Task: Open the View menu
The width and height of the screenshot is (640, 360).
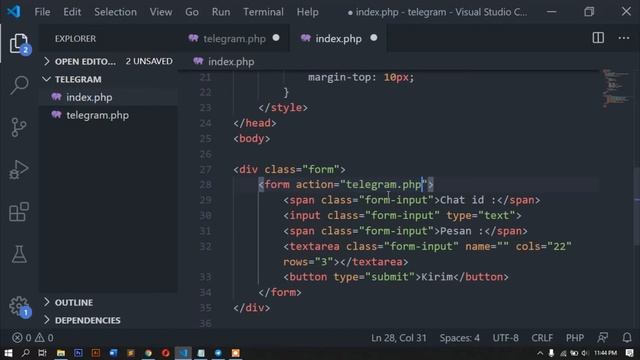Action: [x=160, y=12]
